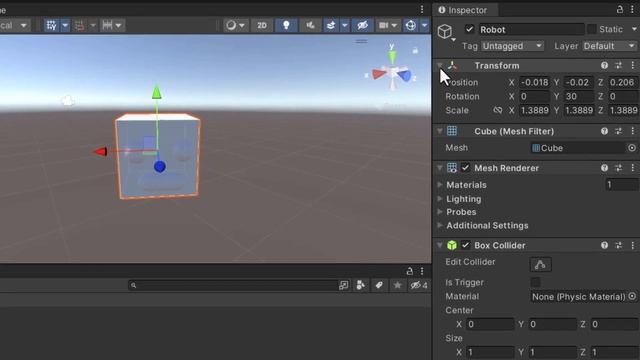
Task: Open Mesh Renderer more options menu
Action: [x=632, y=168]
